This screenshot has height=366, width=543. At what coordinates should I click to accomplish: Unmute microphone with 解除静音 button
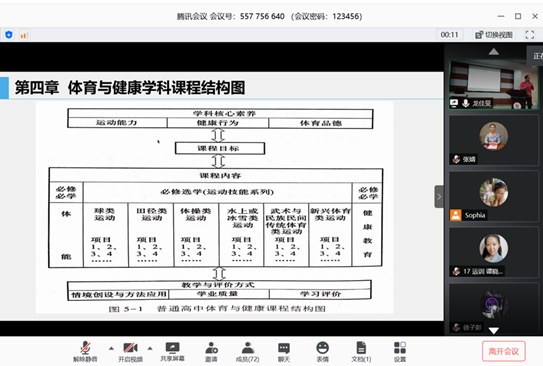pyautogui.click(x=85, y=351)
